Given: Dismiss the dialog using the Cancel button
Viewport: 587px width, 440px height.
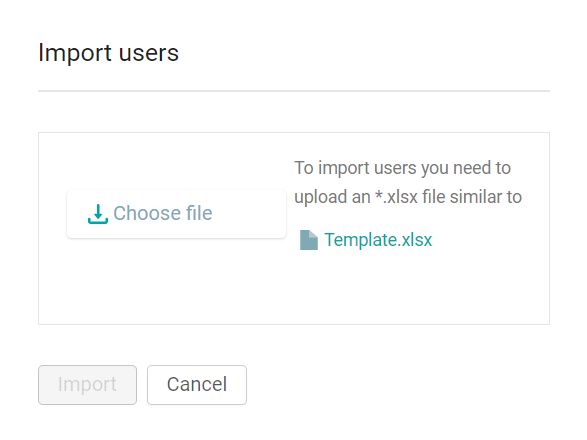Looking at the screenshot, I should 197,385.
